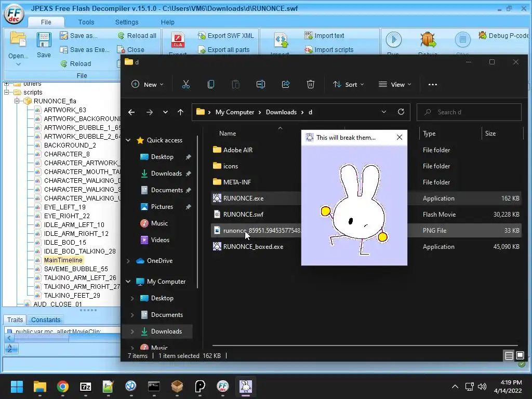Click the Paste icon in Explorer toolbar
This screenshot has height=399, width=532.
235,85
